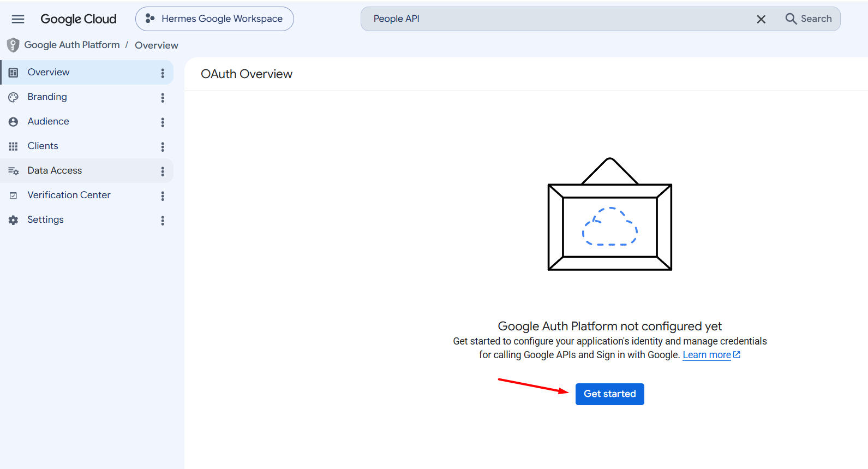Image resolution: width=868 pixels, height=469 pixels.
Task: Open more options for Clients
Action: pyautogui.click(x=163, y=147)
